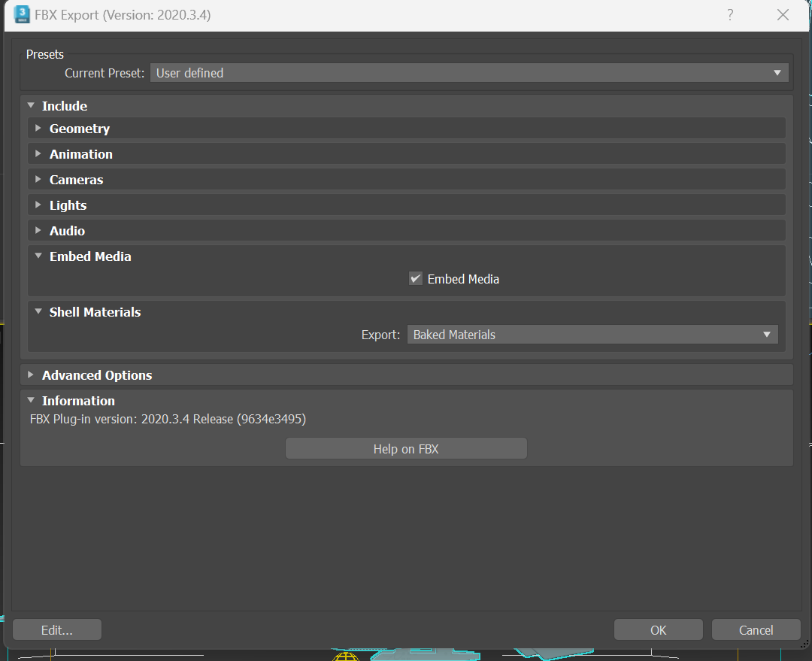Click the help question mark in title bar
Viewport: 812px width, 661px height.
coord(729,14)
